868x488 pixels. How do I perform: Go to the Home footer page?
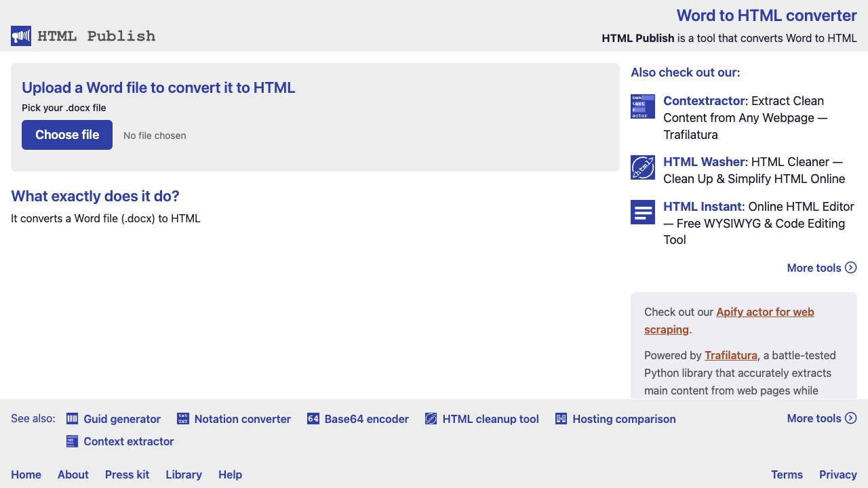26,475
